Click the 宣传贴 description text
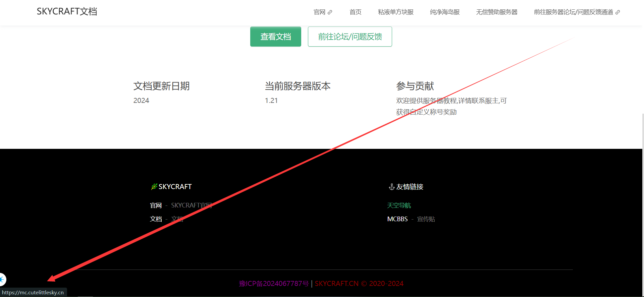Image resolution: width=644 pixels, height=297 pixels. click(x=426, y=219)
